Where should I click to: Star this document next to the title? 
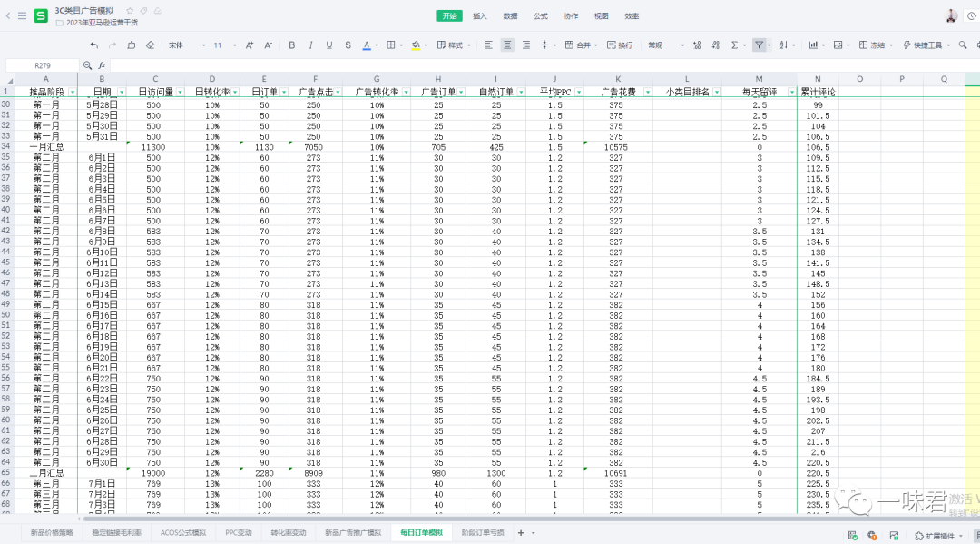tap(131, 9)
